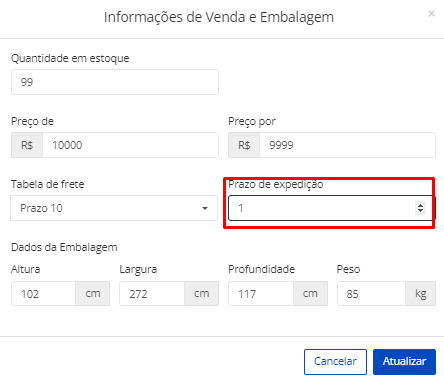Click the Cancelar button
The image size is (444, 382).
pyautogui.click(x=335, y=362)
